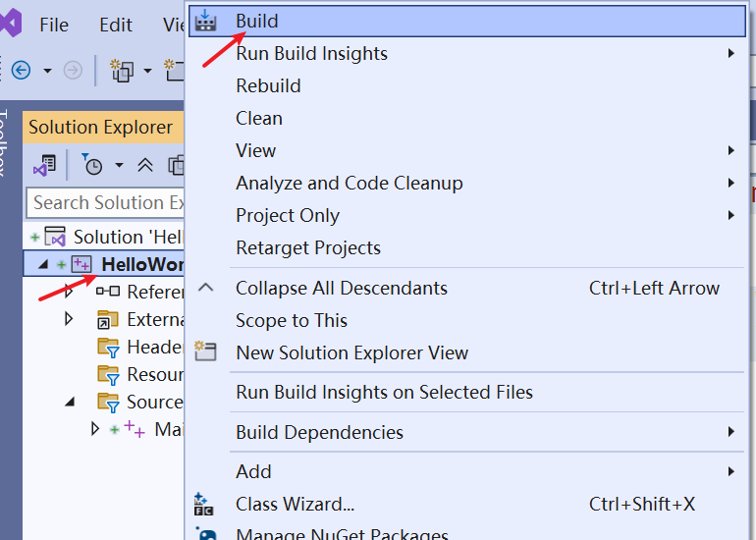
Task: Collapse the HelloWorld project node
Action: coord(42,264)
